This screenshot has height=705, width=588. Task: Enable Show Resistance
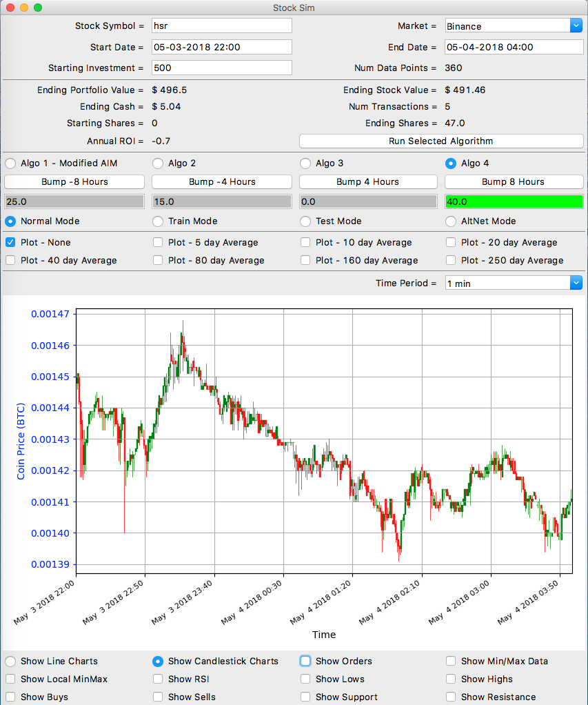(451, 697)
